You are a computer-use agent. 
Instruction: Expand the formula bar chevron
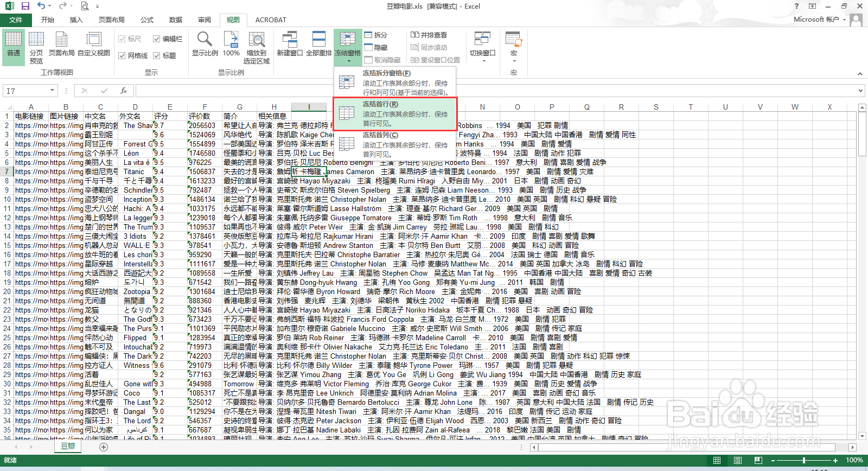click(860, 91)
